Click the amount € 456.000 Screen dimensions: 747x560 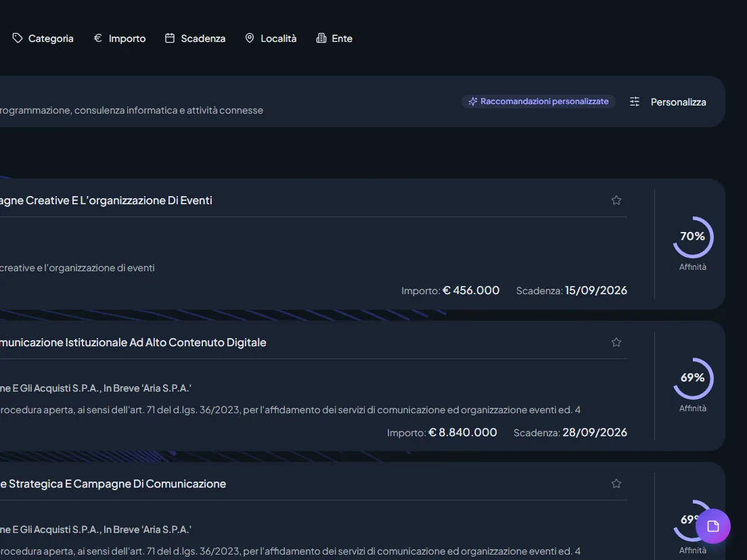[471, 290]
